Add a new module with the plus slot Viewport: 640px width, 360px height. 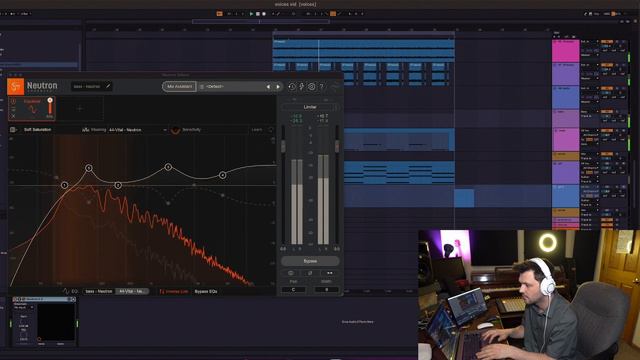click(x=80, y=109)
